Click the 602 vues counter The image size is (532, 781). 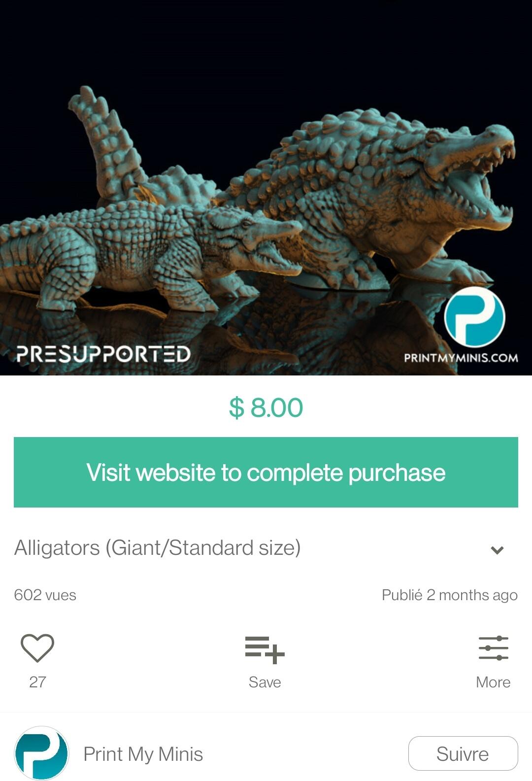45,595
